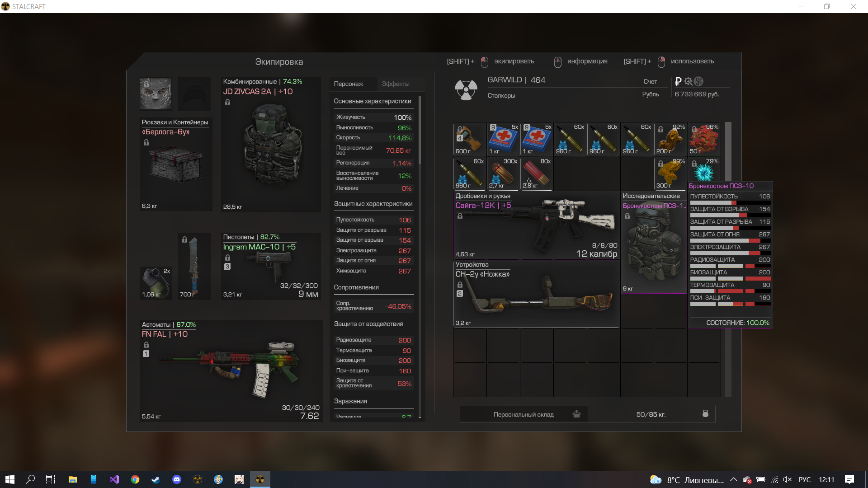Click the Сопр. кровотечению -46,05% row
The height and width of the screenshot is (488, 868).
coord(373,306)
